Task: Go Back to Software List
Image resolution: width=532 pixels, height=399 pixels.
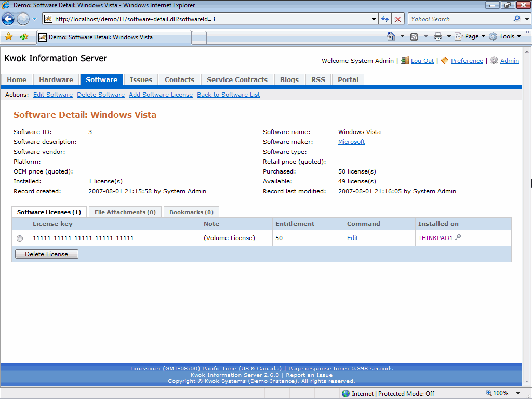Action: pos(229,95)
